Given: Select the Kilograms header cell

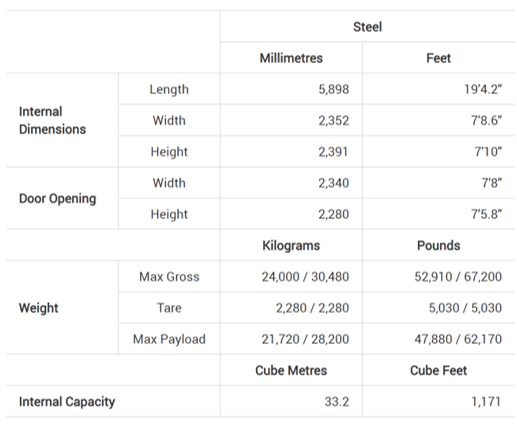Looking at the screenshot, I should 291,246.
